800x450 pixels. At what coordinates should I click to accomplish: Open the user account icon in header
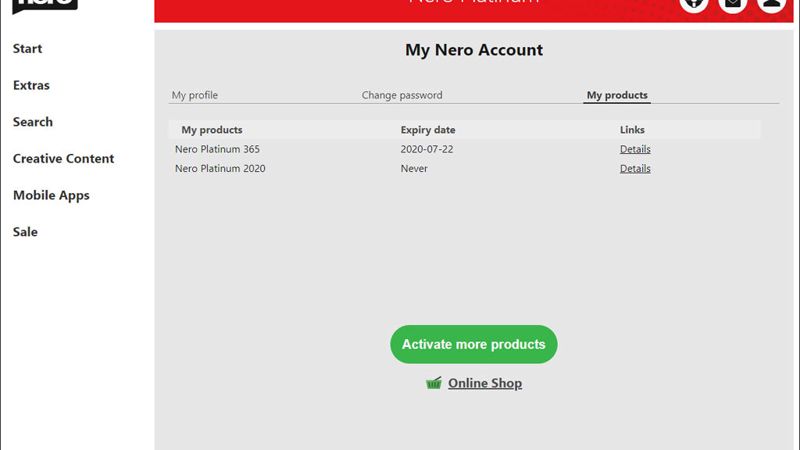(771, 5)
